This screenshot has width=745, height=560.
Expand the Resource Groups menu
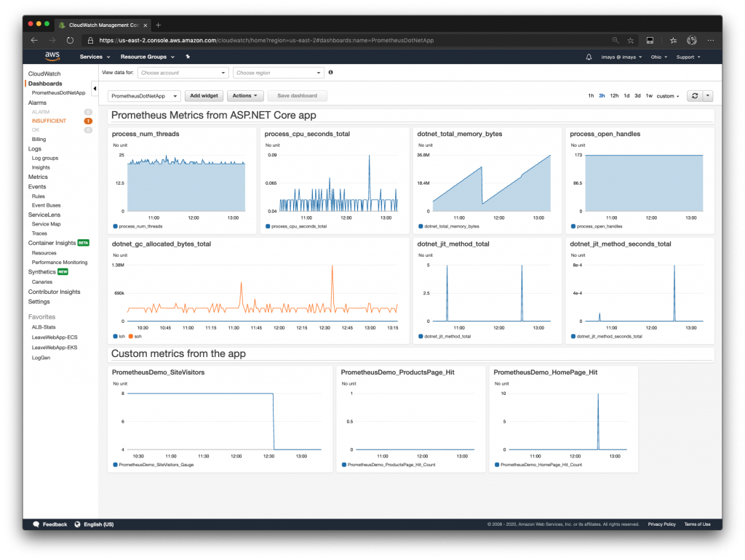click(147, 57)
